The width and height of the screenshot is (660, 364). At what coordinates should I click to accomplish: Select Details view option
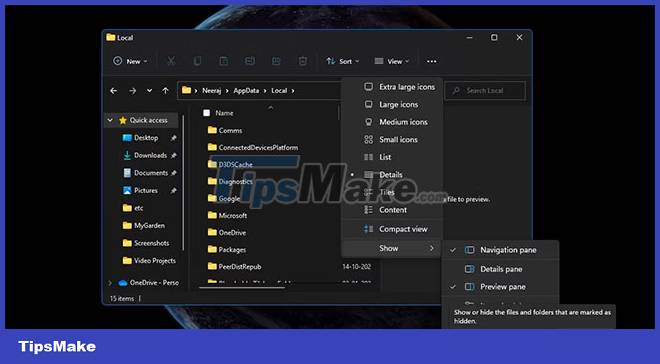[x=392, y=175]
